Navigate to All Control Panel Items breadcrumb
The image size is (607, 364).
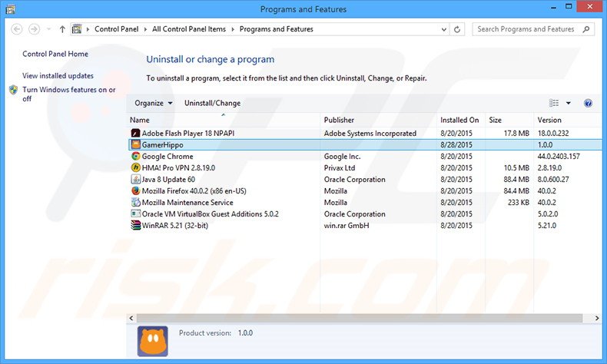[x=189, y=29]
